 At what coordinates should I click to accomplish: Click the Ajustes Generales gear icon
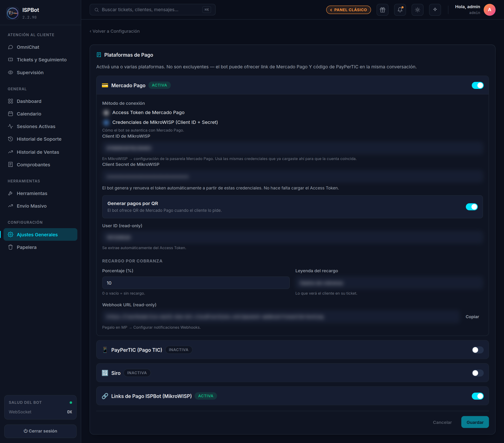(x=10, y=234)
